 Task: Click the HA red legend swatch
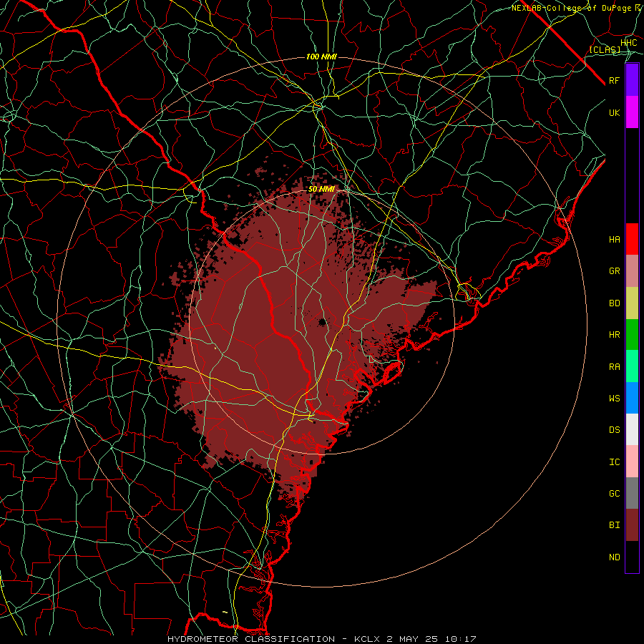pyautogui.click(x=632, y=239)
